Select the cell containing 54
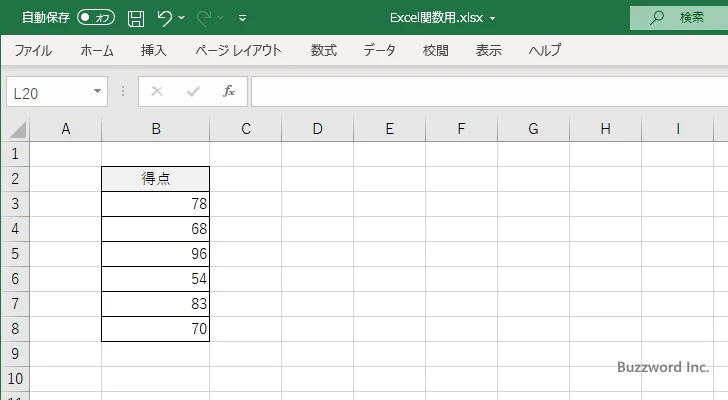This screenshot has width=728, height=400. point(156,279)
